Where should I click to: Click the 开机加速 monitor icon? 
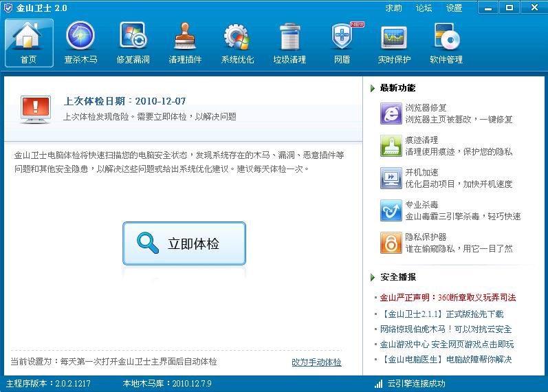[391, 178]
